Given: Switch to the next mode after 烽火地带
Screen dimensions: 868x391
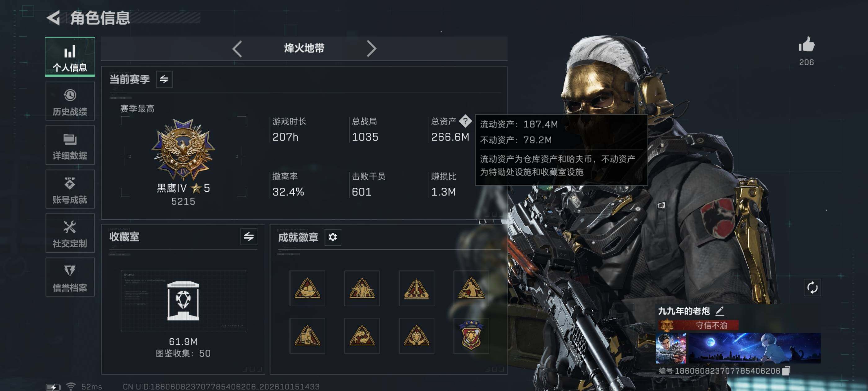Looking at the screenshot, I should pyautogui.click(x=371, y=49).
